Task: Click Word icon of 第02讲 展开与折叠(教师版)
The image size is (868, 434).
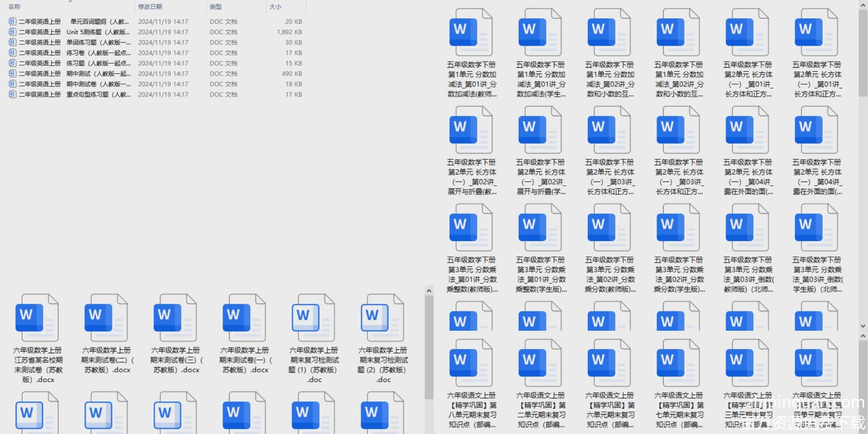Action: (x=471, y=130)
